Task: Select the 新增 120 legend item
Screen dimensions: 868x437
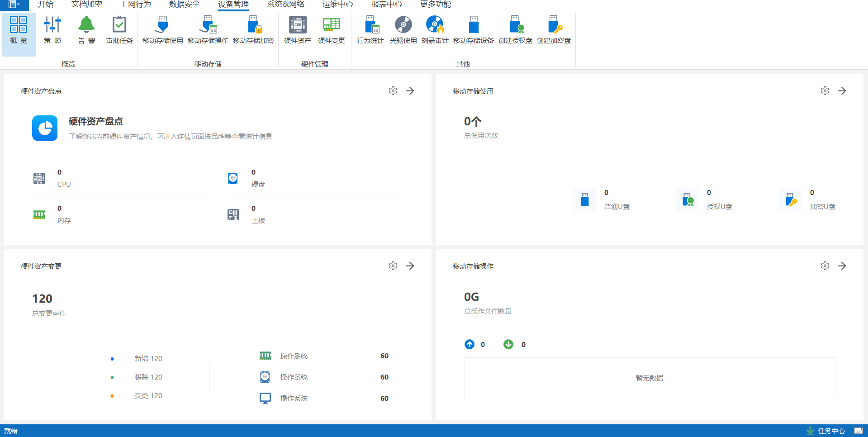Action: pos(148,359)
